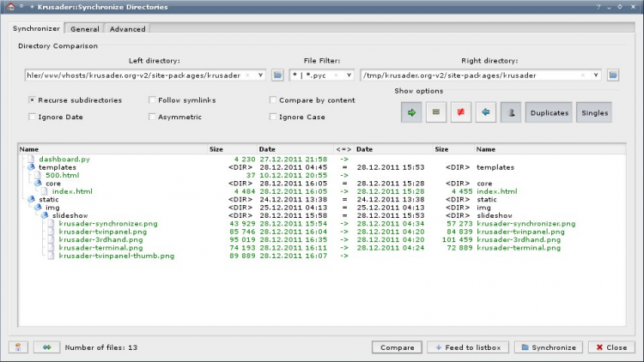Sort by left Date column header
The width and height of the screenshot is (644, 362).
point(295,149)
